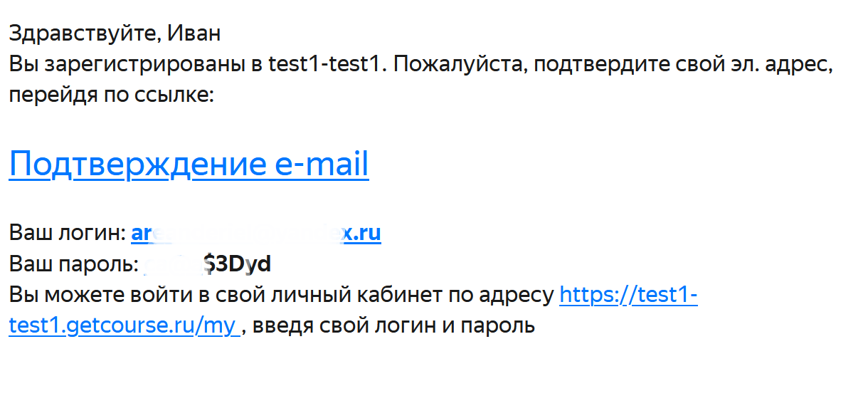Click the "Ваш пароль:" label
Screen dimensions: 868x396
(x=74, y=264)
